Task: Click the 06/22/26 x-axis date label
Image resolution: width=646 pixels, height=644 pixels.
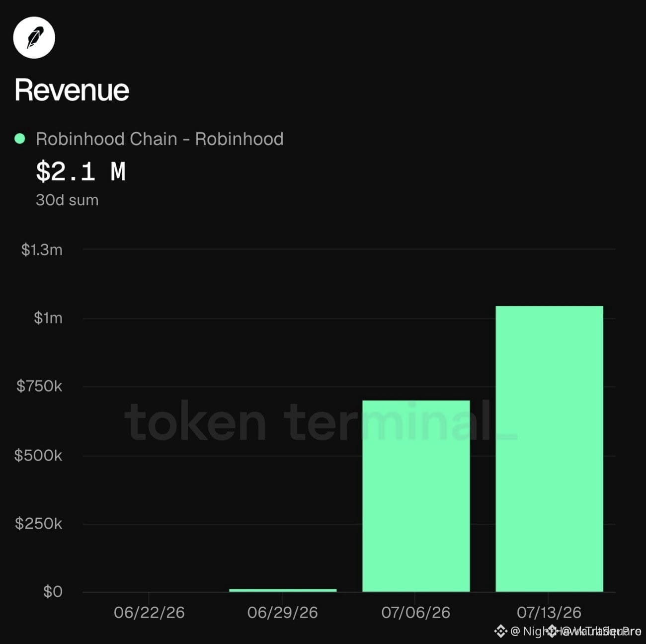Action: pos(149,612)
